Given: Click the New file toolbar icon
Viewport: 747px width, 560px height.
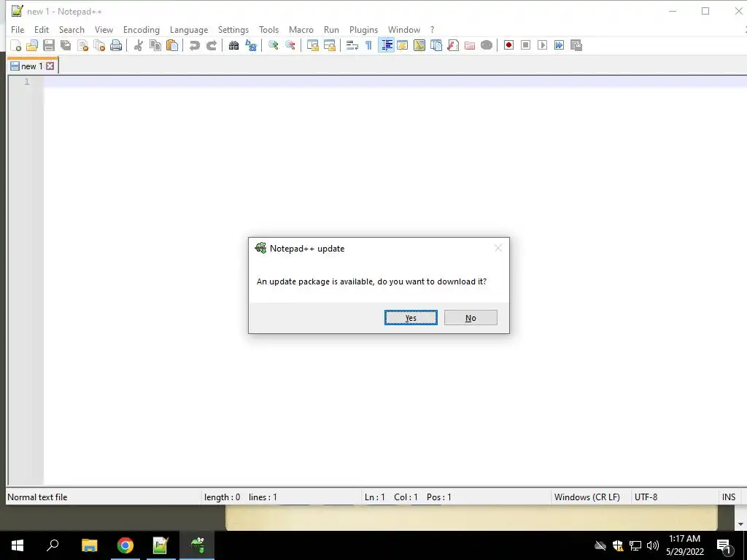Looking at the screenshot, I should [16, 45].
